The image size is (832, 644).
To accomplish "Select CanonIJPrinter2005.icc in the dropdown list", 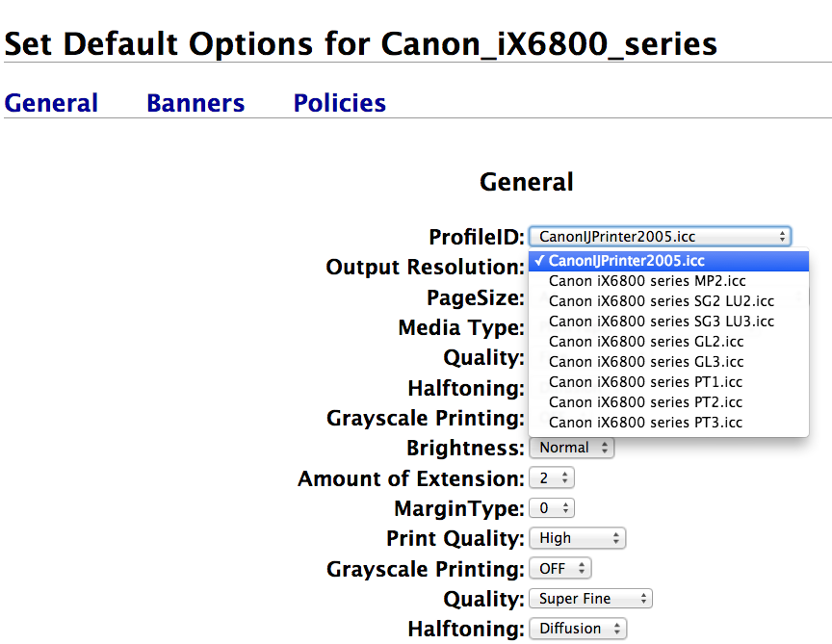I will point(626,261).
